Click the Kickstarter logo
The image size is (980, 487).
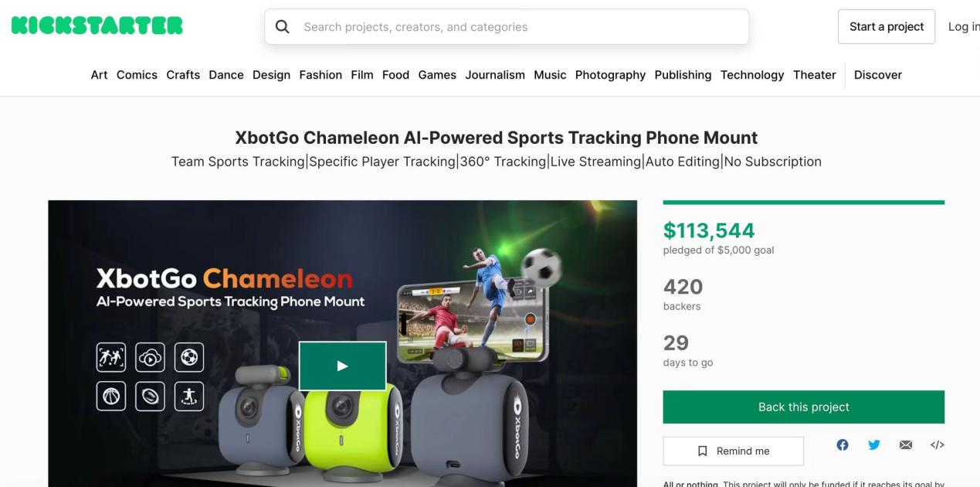[97, 26]
